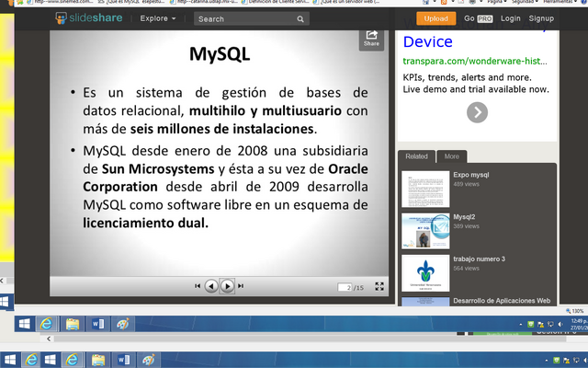
Task: Open the transpara.com ad link
Action: coord(475,61)
